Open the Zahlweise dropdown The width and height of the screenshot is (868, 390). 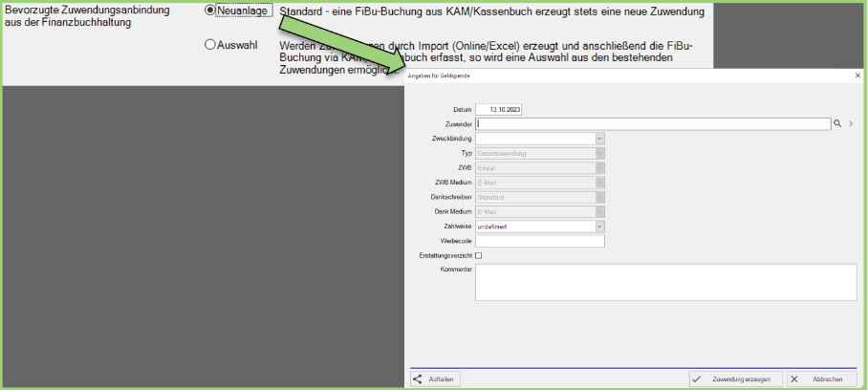(x=599, y=227)
